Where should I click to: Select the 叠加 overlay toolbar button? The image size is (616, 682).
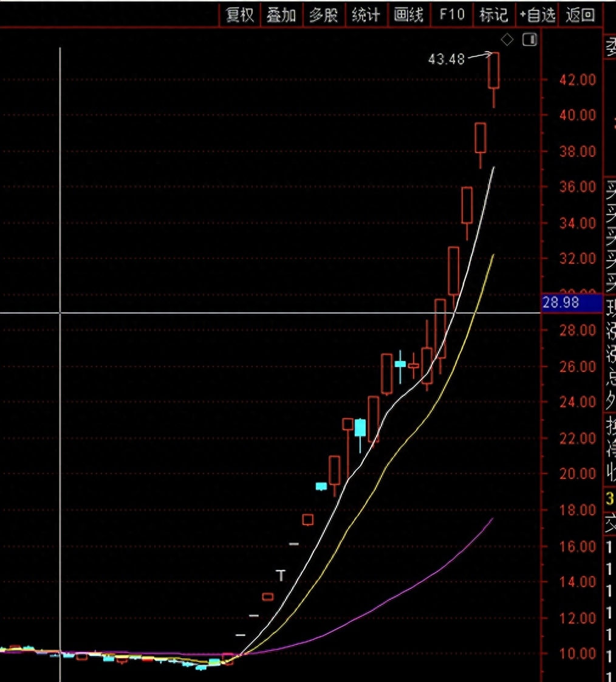282,15
